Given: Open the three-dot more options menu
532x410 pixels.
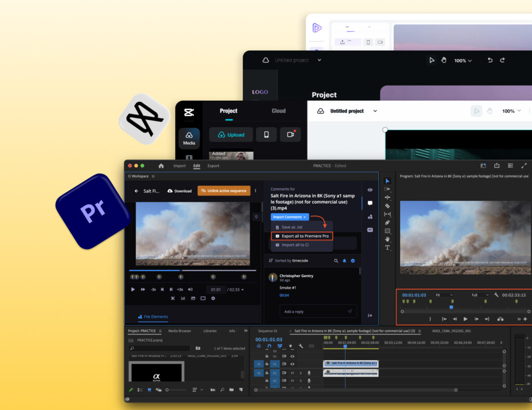Looking at the screenshot, I should pos(256,191).
